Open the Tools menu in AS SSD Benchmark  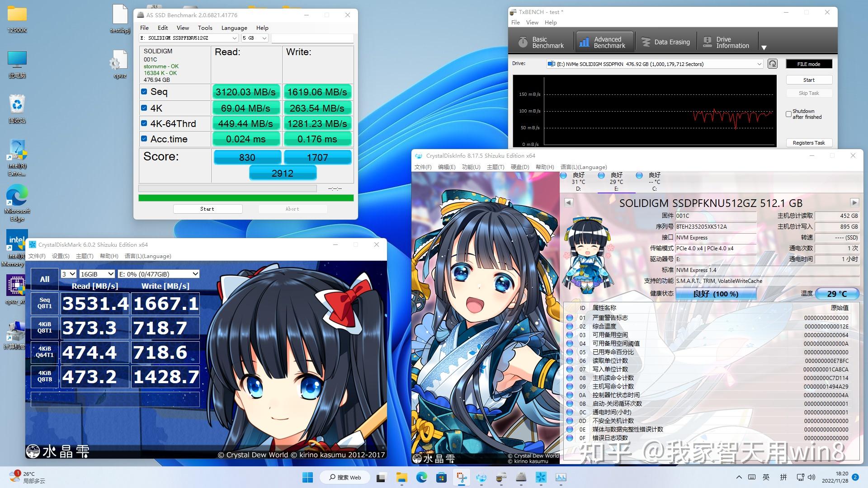click(205, 28)
